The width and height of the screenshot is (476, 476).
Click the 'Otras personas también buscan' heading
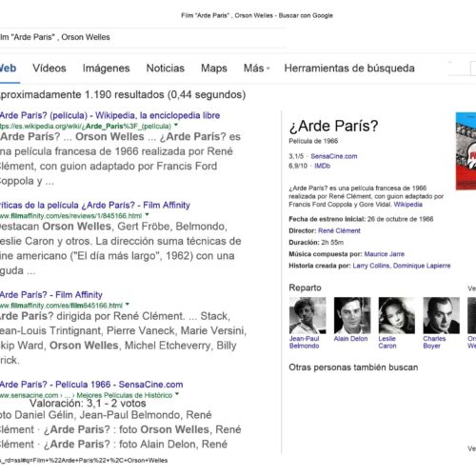coord(353,367)
